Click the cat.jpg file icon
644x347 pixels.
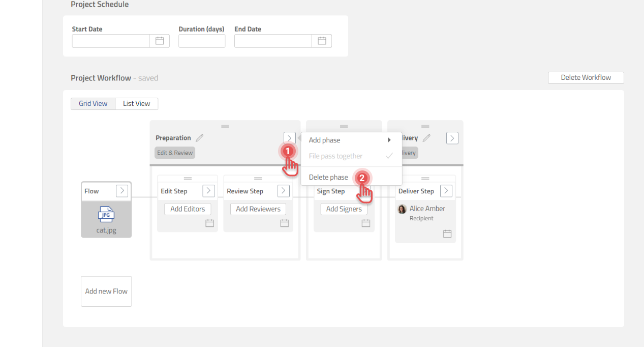pyautogui.click(x=106, y=215)
